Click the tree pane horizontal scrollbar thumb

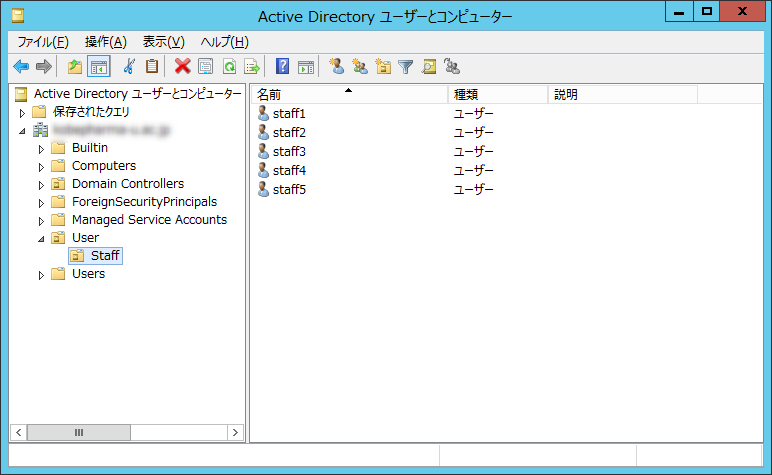pyautogui.click(x=79, y=433)
